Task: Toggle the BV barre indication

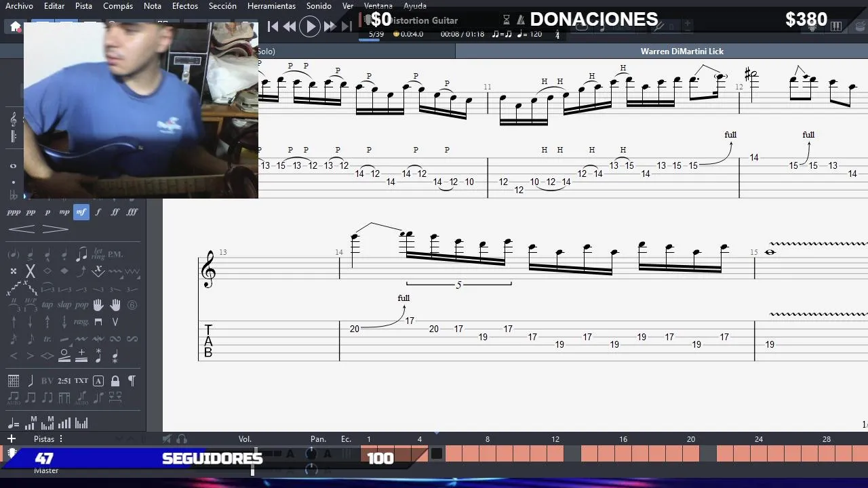Action: [x=47, y=381]
